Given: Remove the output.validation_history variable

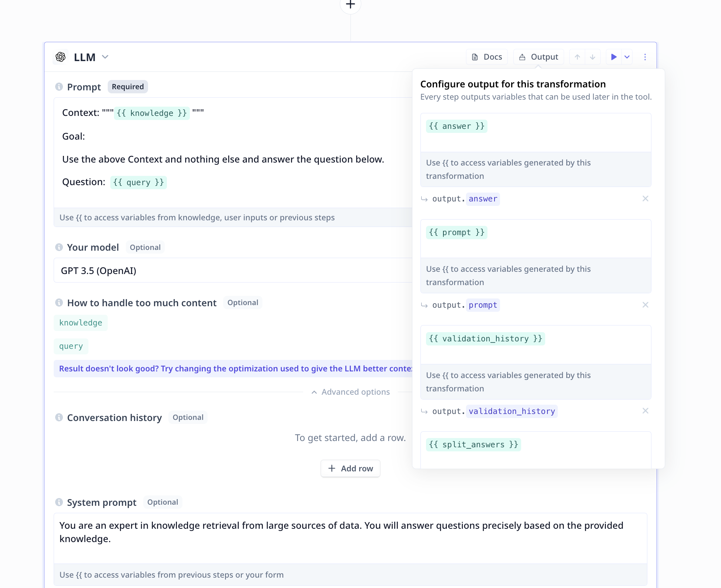Looking at the screenshot, I should point(645,411).
